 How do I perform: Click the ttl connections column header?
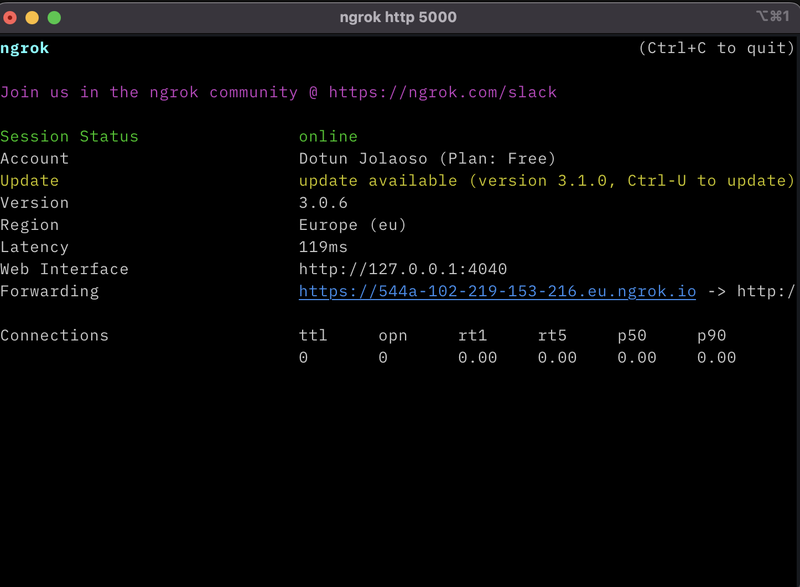(313, 335)
